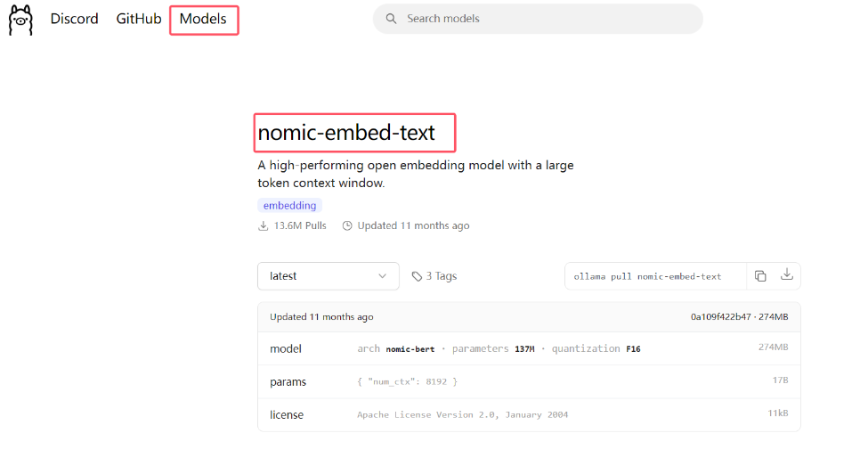Open the GitHub link
Screen dimensions: 868x466
tap(138, 19)
